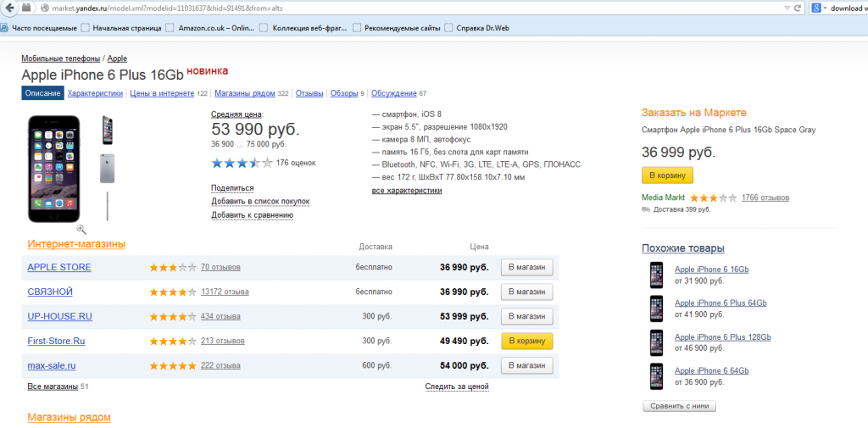Open Apple iPhone 6 16Gb link
Image resolution: width=868 pixels, height=428 pixels.
[x=711, y=270]
